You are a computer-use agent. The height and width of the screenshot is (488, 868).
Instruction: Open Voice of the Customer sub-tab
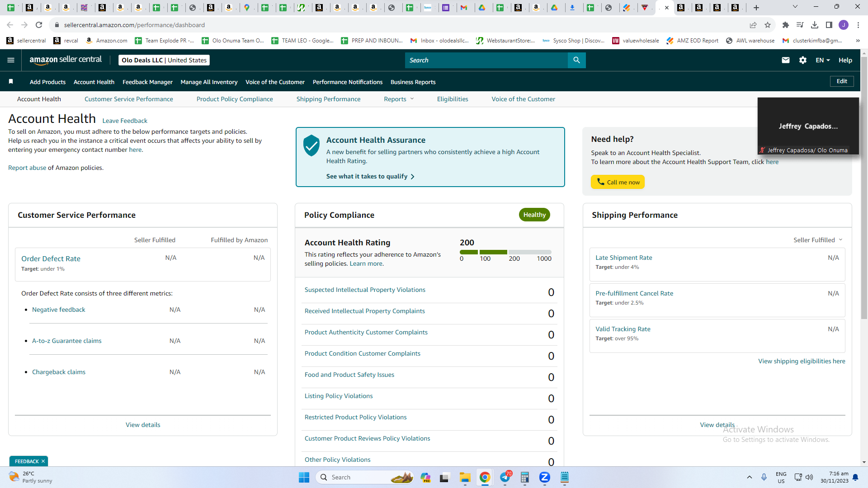coord(524,99)
